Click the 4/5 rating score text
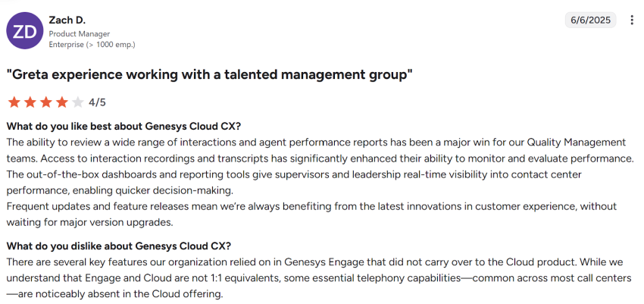The width and height of the screenshot is (644, 304). pos(97,102)
